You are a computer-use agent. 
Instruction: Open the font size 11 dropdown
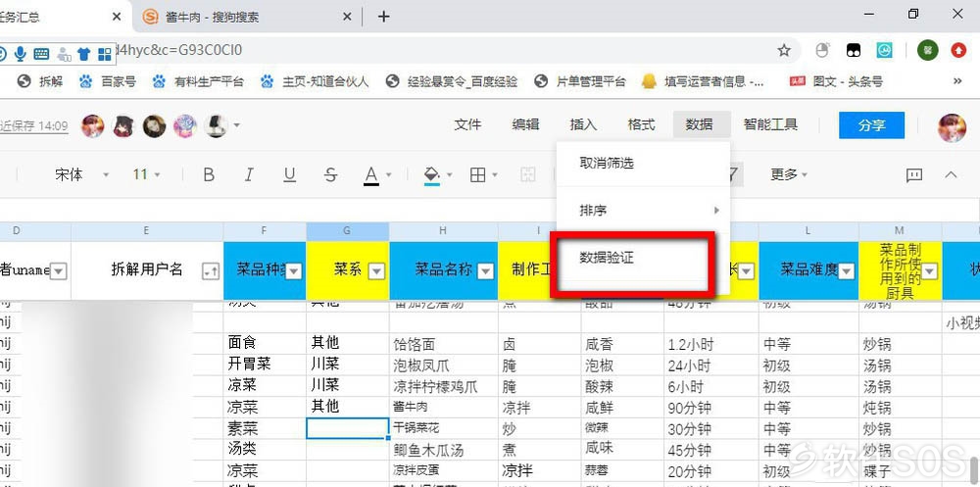(x=146, y=175)
